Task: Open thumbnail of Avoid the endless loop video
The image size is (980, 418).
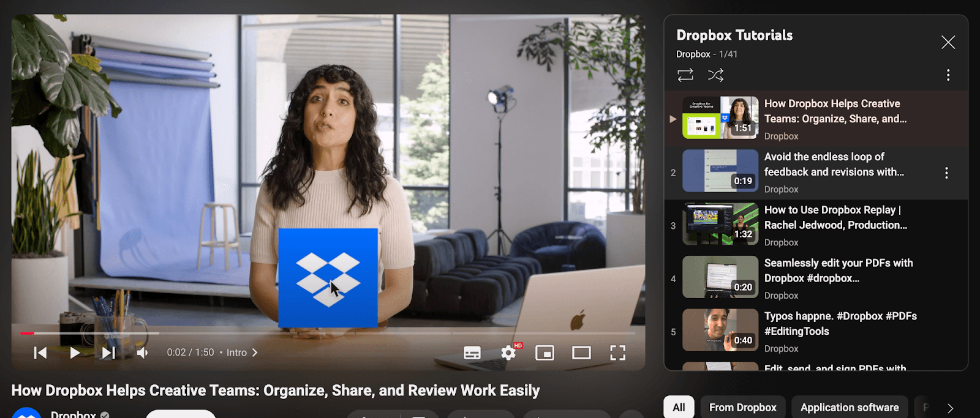Action: tap(720, 171)
